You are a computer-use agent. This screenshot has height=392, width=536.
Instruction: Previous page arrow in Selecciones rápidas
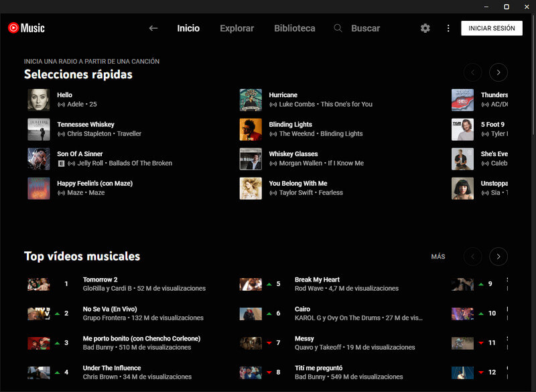[x=472, y=72]
